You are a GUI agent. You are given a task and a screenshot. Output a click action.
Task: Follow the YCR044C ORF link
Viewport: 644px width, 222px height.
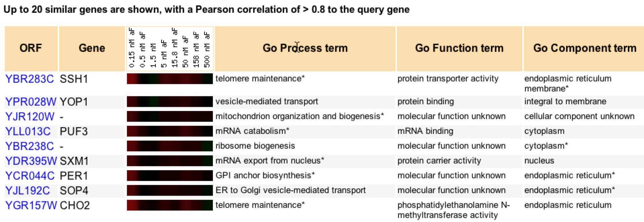30,176
